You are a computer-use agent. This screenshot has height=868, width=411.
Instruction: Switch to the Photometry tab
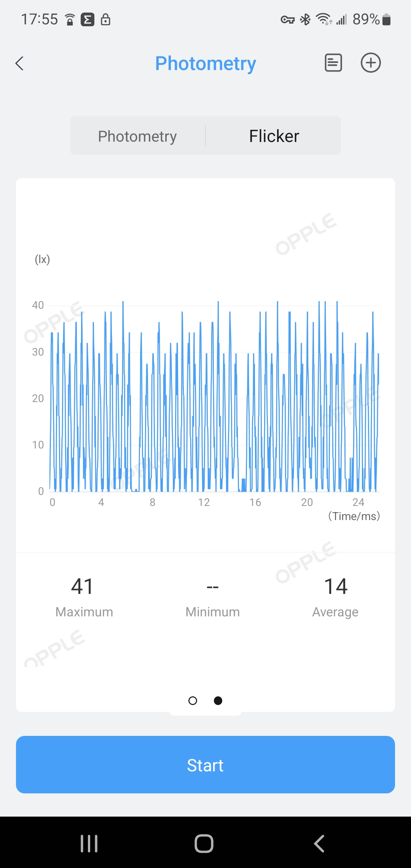[137, 136]
